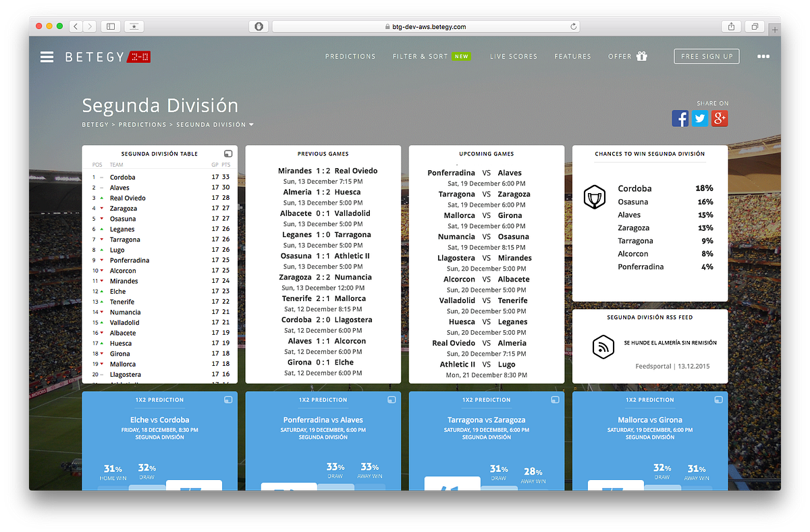810x532 pixels.
Task: Open the Predictions menu
Action: (350, 57)
